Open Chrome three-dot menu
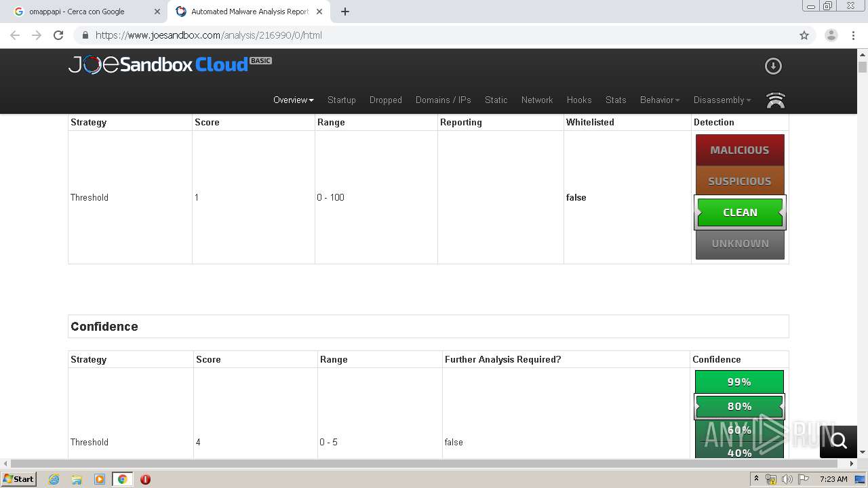This screenshot has width=868, height=488. [x=853, y=35]
